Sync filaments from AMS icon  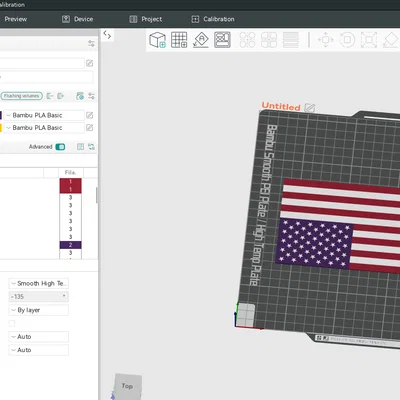pos(80,96)
